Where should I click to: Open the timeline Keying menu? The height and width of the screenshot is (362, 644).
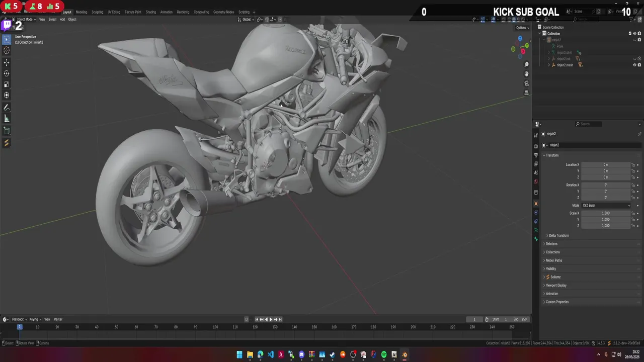tap(35, 319)
